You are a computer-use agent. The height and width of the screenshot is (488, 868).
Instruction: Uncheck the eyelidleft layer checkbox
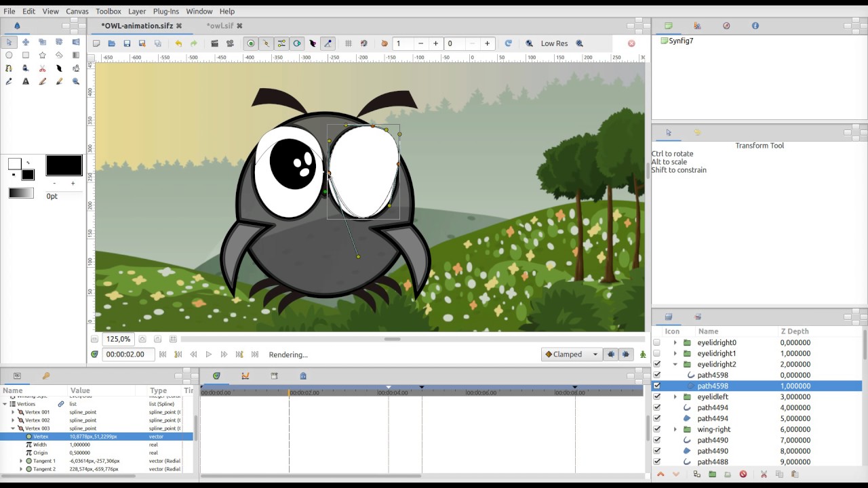[x=656, y=396]
